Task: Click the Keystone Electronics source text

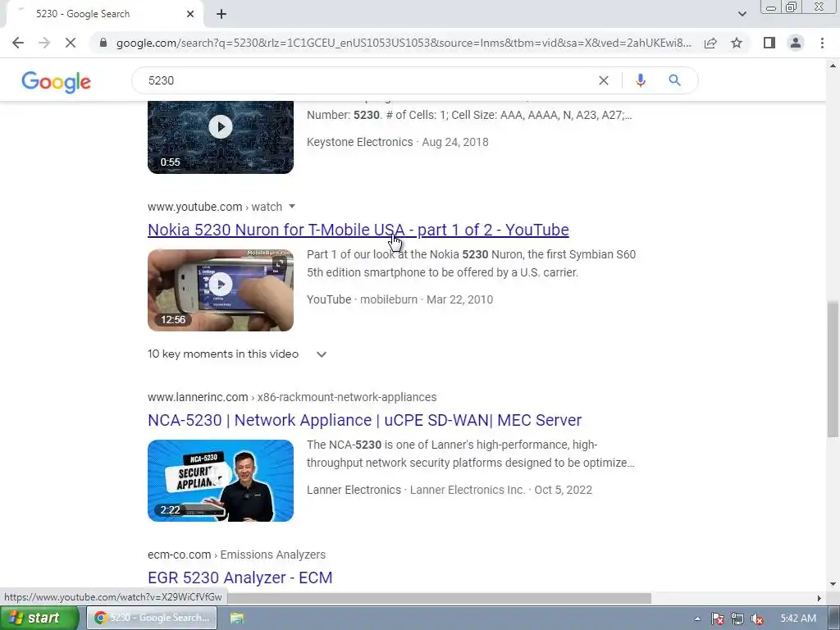Action: coord(359,142)
